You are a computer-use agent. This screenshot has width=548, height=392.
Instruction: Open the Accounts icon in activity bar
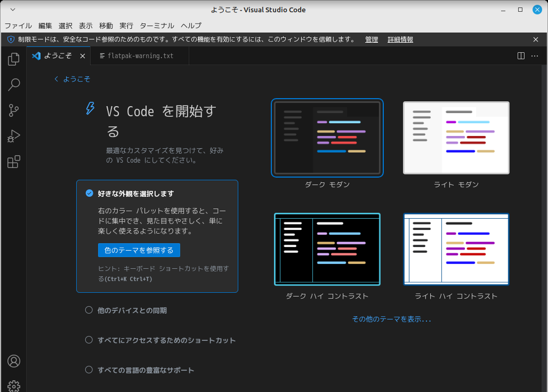coord(14,361)
